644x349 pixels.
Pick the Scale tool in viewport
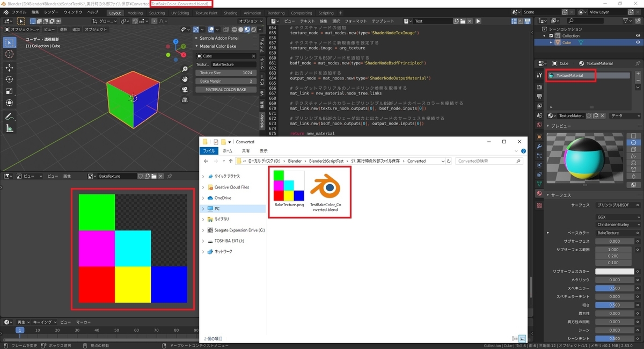tap(9, 91)
